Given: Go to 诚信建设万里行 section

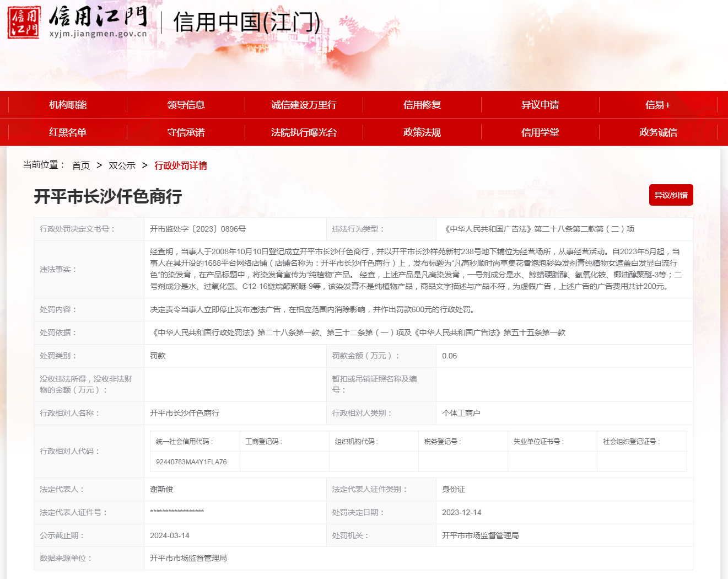Looking at the screenshot, I should click(x=304, y=105).
